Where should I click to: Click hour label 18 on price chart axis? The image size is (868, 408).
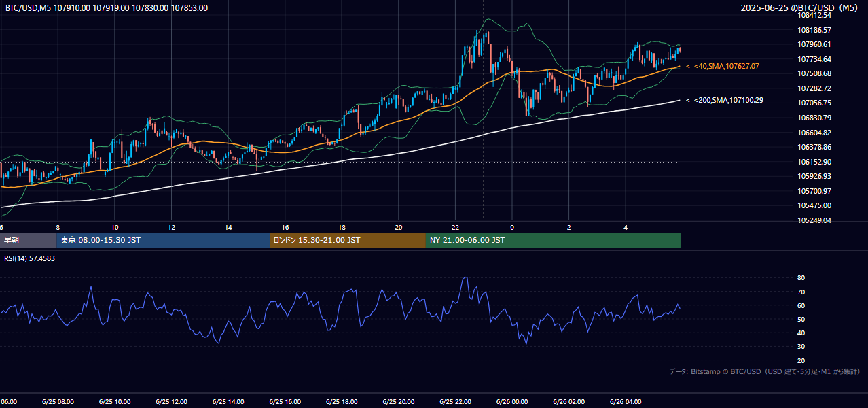pyautogui.click(x=342, y=228)
